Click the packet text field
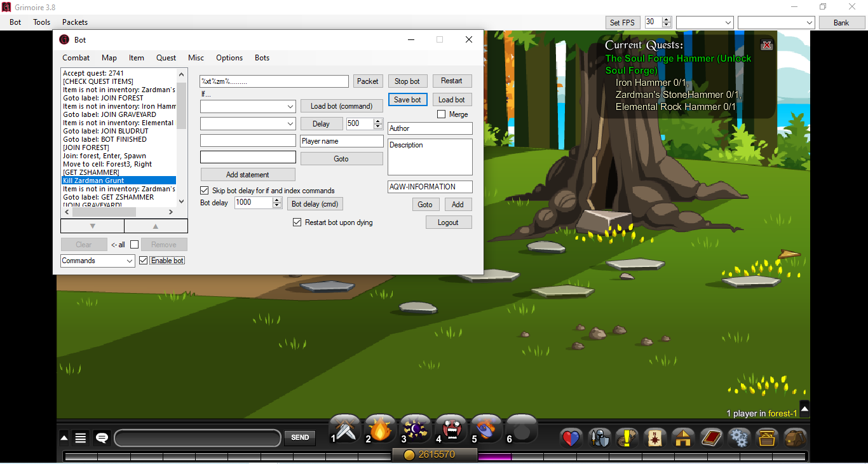Screen dimensions: 868x464 [x=275, y=81]
